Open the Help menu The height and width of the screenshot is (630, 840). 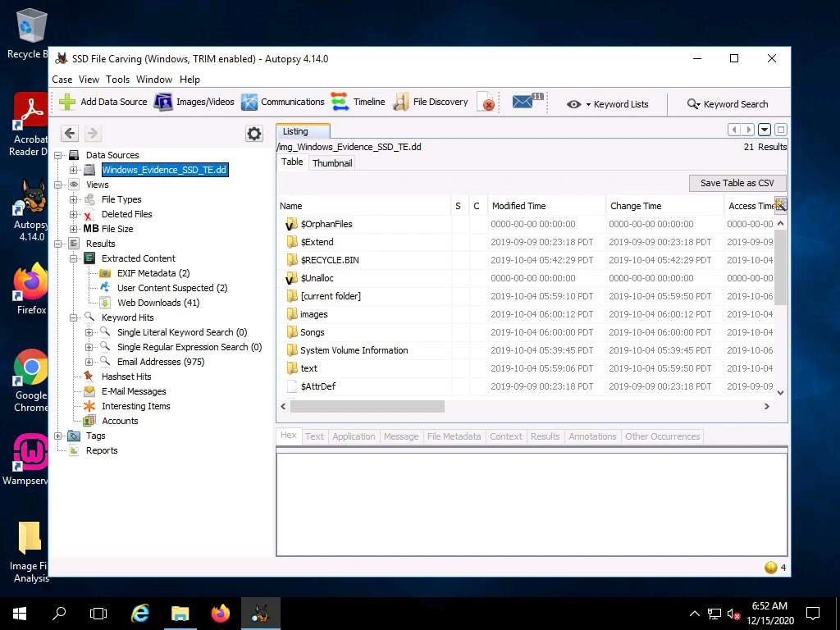tap(189, 80)
